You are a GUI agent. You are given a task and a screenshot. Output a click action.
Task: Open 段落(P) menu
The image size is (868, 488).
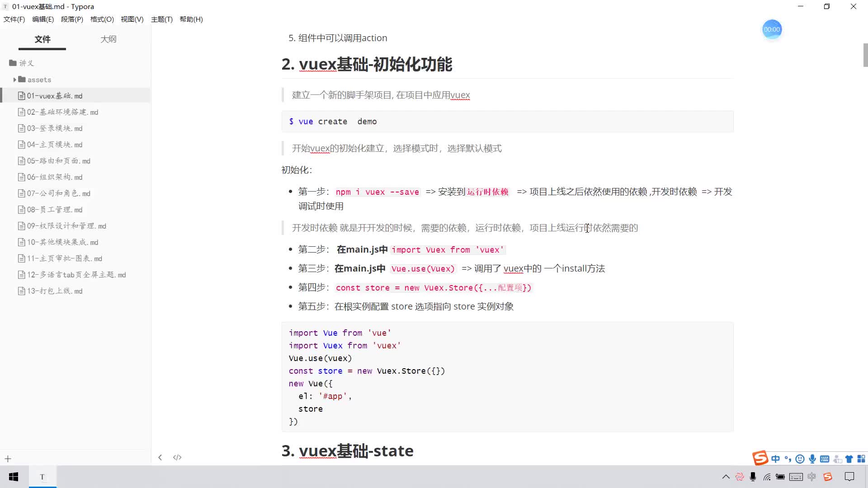72,19
